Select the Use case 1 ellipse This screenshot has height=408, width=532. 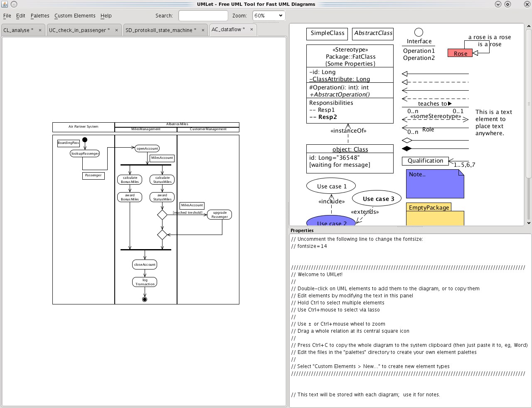332,186
